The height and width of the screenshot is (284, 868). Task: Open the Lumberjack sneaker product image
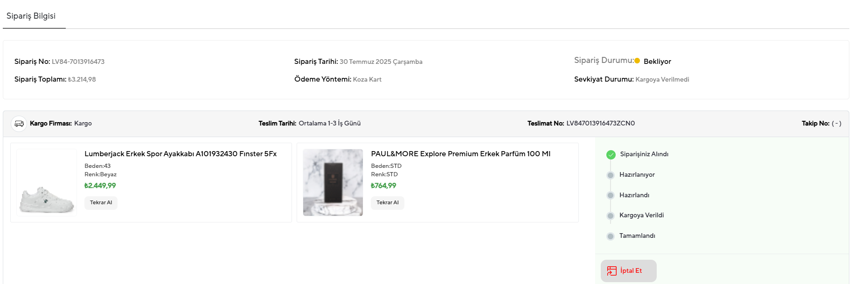coord(47,182)
